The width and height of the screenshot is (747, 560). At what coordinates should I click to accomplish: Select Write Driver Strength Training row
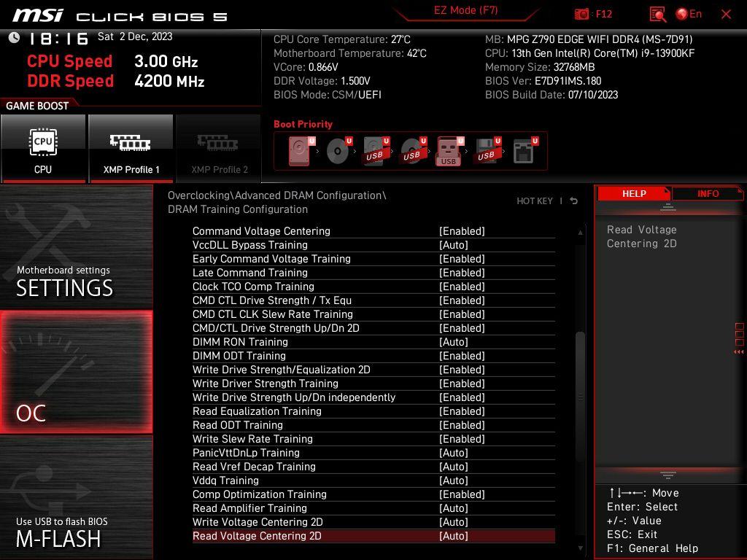[x=373, y=384]
